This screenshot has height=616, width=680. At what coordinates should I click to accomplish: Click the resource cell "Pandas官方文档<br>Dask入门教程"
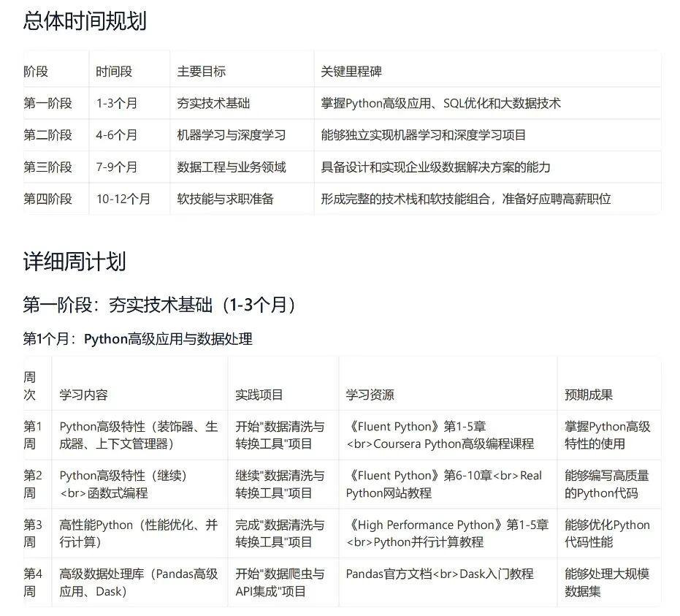pos(440,574)
